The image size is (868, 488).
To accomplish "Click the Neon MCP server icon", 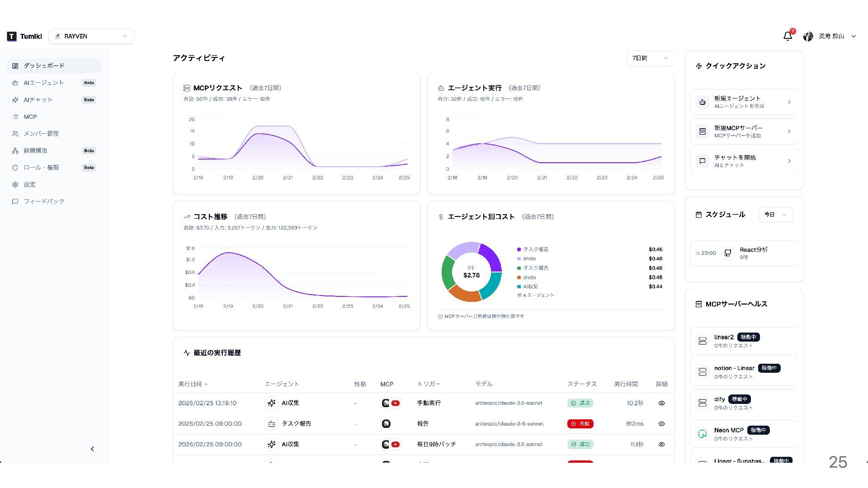I will (702, 434).
